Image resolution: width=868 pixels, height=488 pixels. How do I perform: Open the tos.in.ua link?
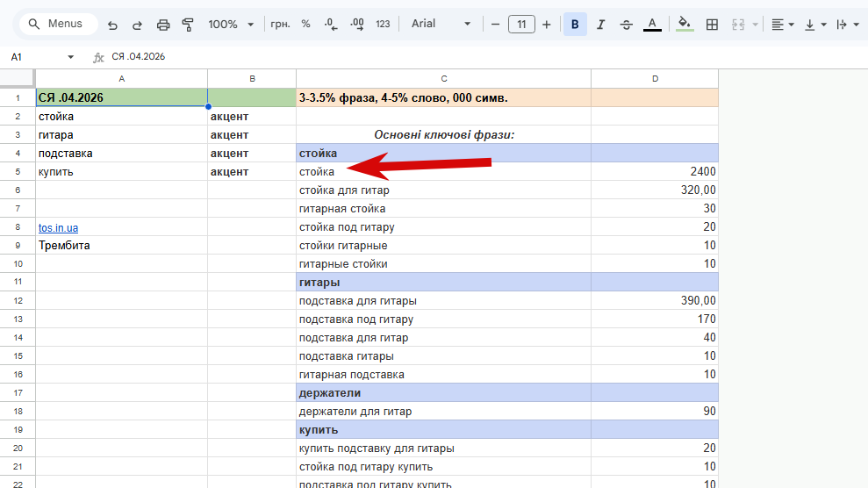click(58, 227)
